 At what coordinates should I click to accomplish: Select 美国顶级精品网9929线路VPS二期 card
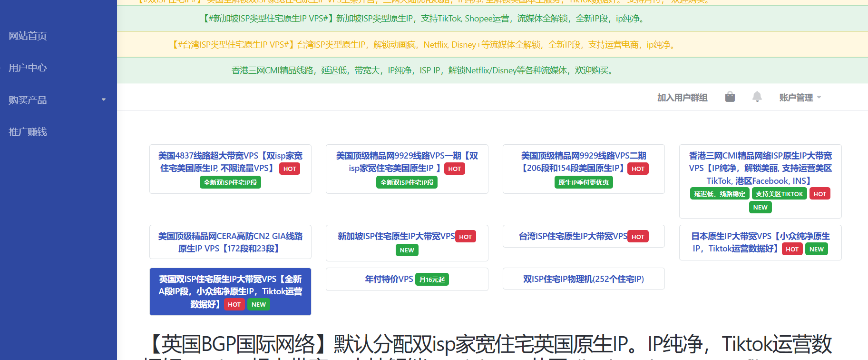pos(584,169)
